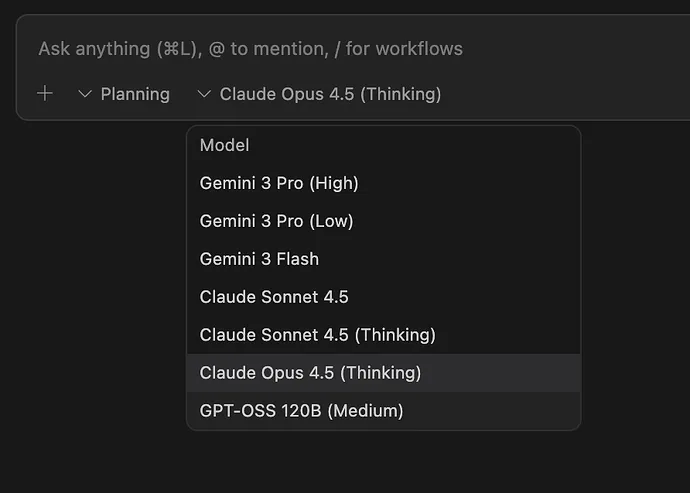Viewport: 690px width, 493px height.
Task: Click the highlighted Claude Opus 4.5 (Thinking) entry
Action: [310, 373]
